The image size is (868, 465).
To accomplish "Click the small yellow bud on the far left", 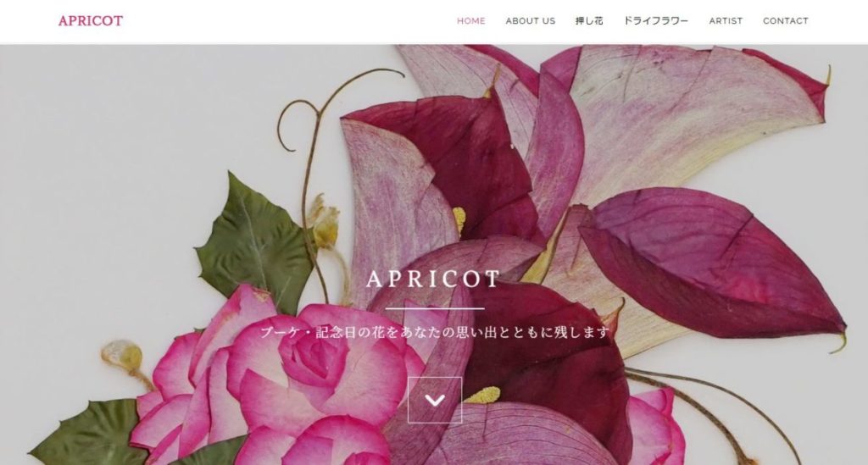I will coord(123,355).
